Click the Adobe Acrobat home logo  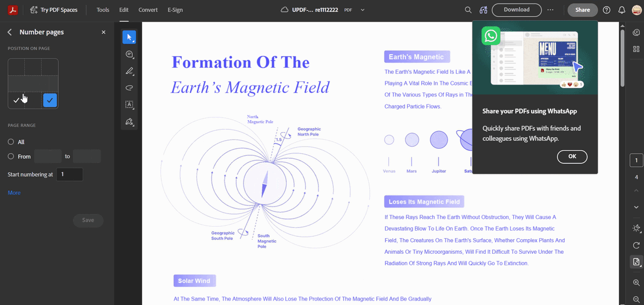click(13, 10)
